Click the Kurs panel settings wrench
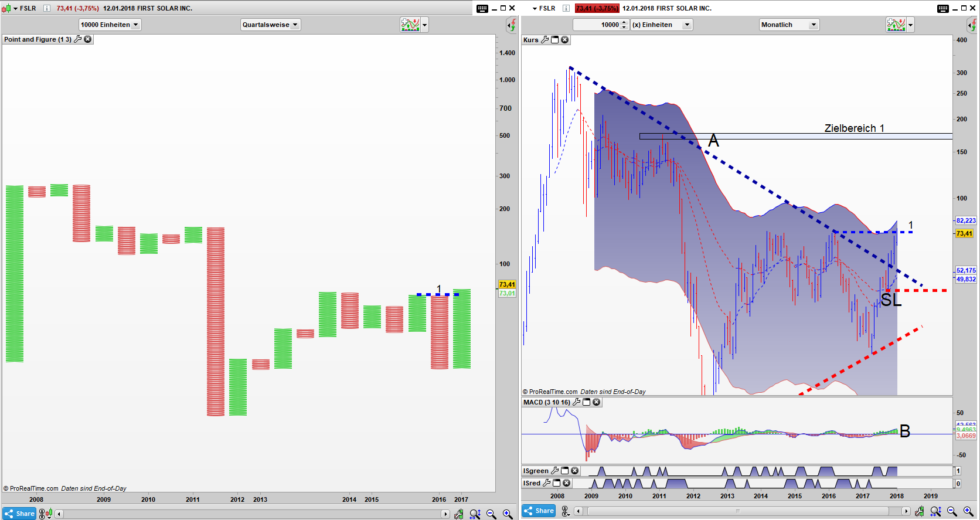The height and width of the screenshot is (520, 980). [x=545, y=40]
